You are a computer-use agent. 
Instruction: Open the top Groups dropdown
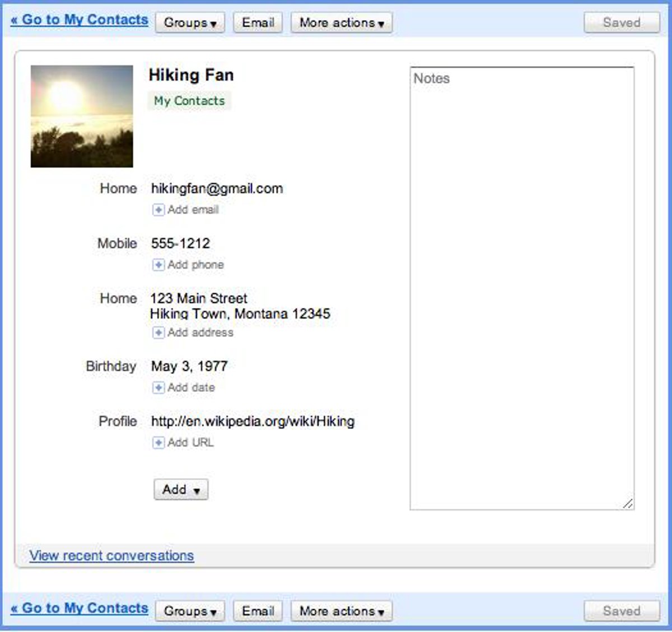coord(190,23)
